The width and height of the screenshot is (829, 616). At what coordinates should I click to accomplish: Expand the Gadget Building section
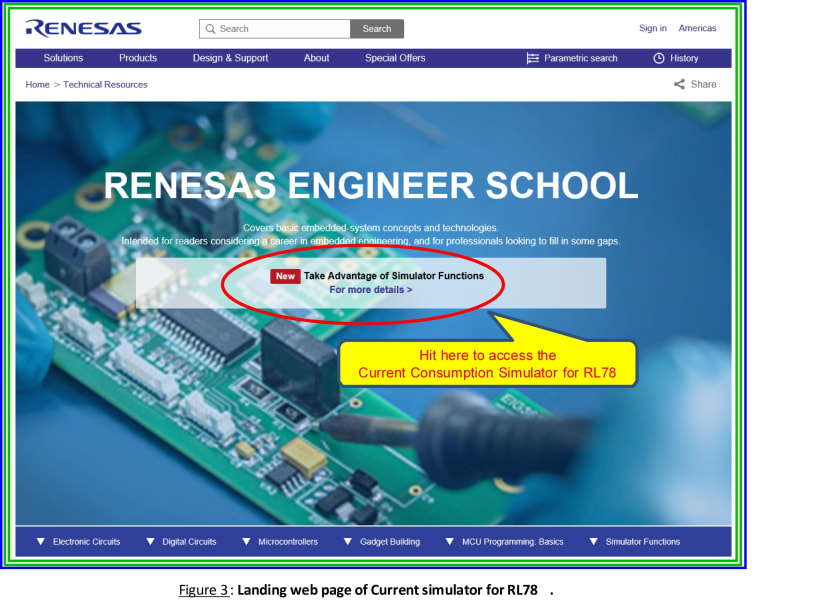382,541
